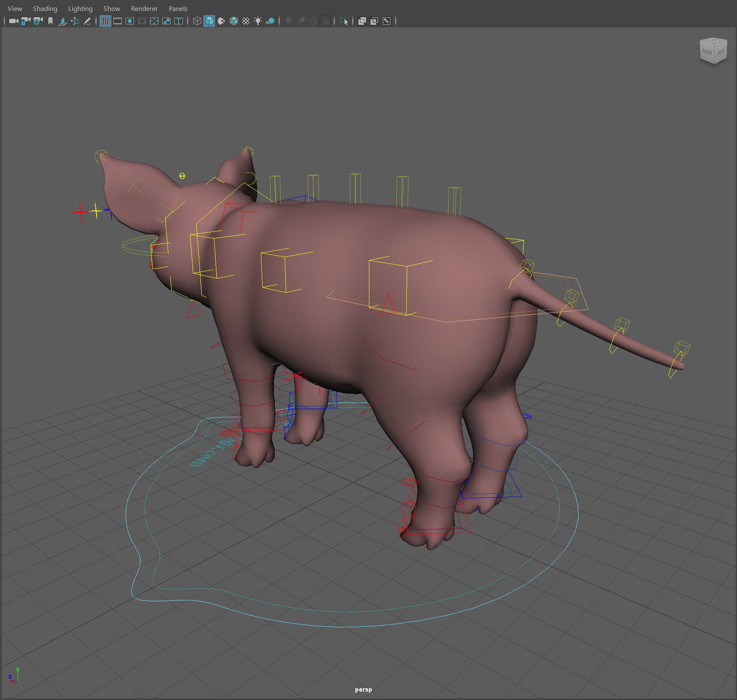This screenshot has width=737, height=700.
Task: Toggle the Film Gate display
Action: pos(118,21)
